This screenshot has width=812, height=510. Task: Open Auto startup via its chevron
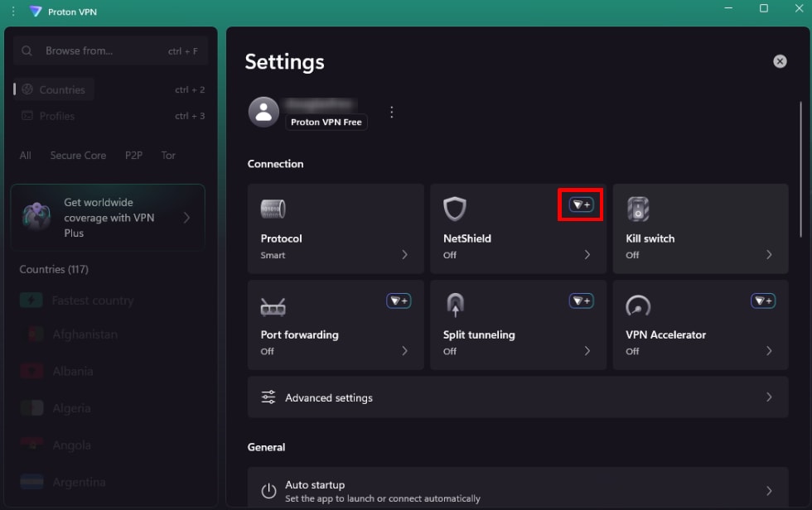click(769, 491)
